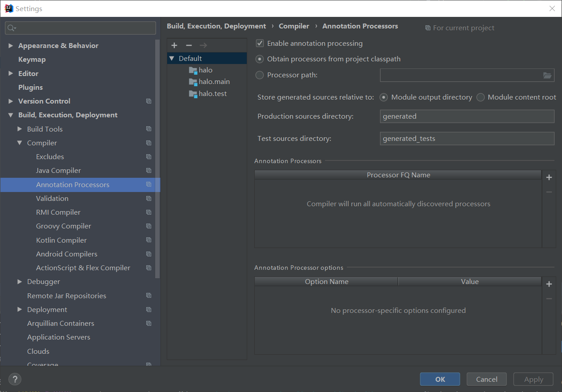Image resolution: width=562 pixels, height=392 pixels.
Task: Open help with the question mark icon
Action: tap(15, 379)
